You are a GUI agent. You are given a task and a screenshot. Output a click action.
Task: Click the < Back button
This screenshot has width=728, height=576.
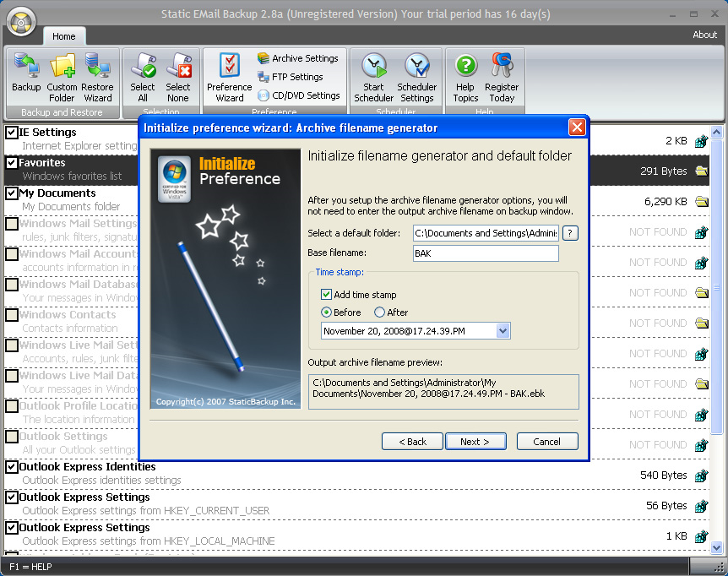(412, 442)
